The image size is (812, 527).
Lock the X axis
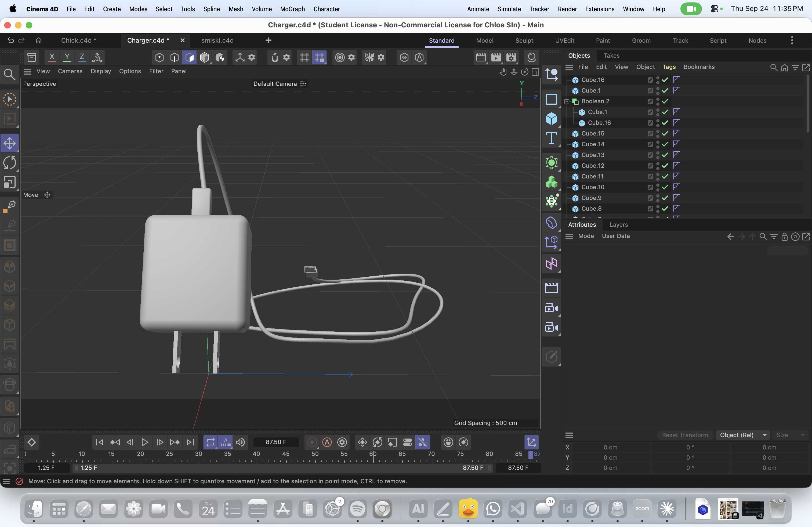pyautogui.click(x=52, y=57)
